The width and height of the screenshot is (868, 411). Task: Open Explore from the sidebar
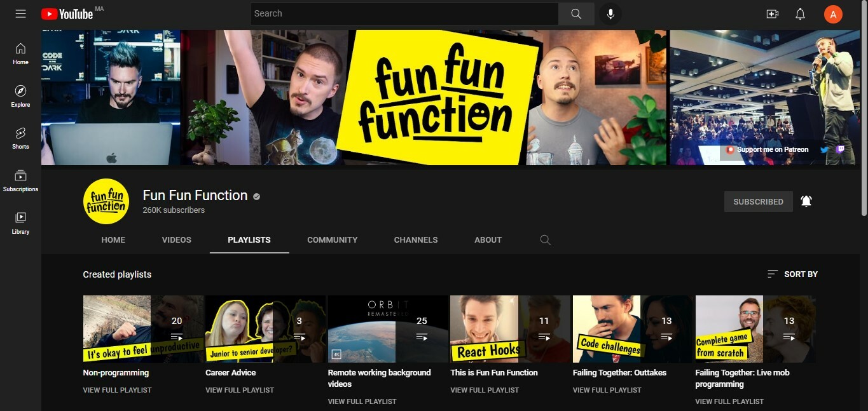click(20, 96)
